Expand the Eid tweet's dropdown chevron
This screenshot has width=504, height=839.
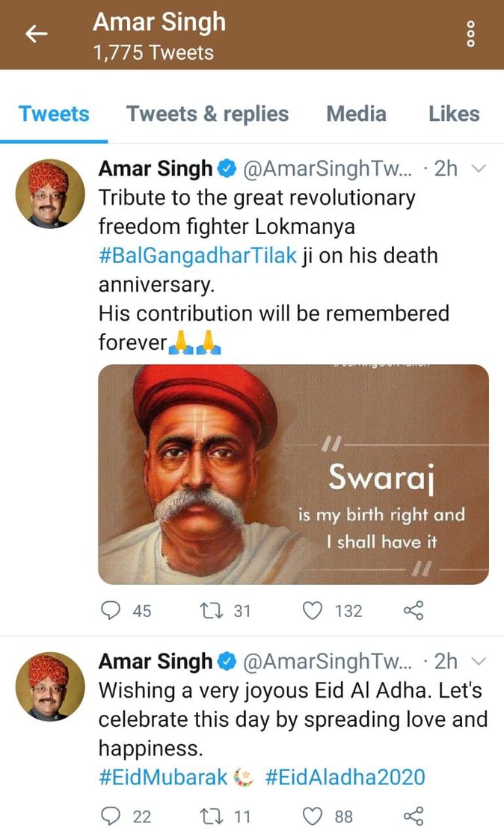coord(480,661)
